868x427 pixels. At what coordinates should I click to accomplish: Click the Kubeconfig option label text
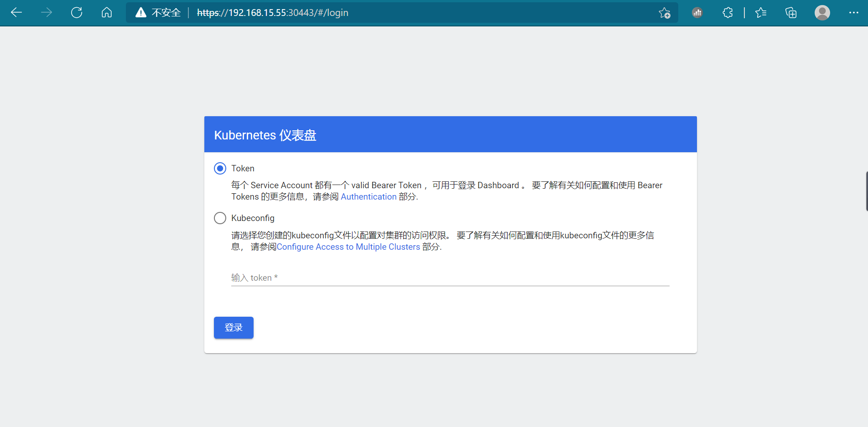pyautogui.click(x=253, y=218)
